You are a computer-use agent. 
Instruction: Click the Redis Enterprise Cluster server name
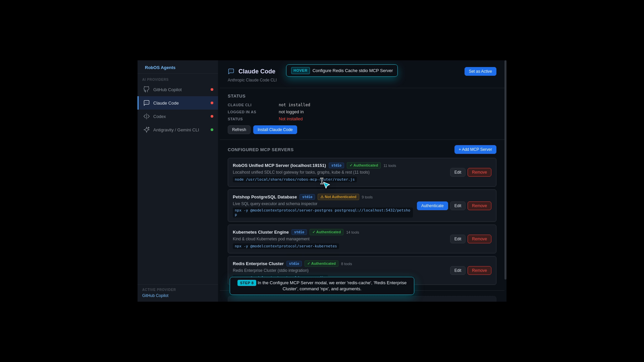tap(258, 264)
